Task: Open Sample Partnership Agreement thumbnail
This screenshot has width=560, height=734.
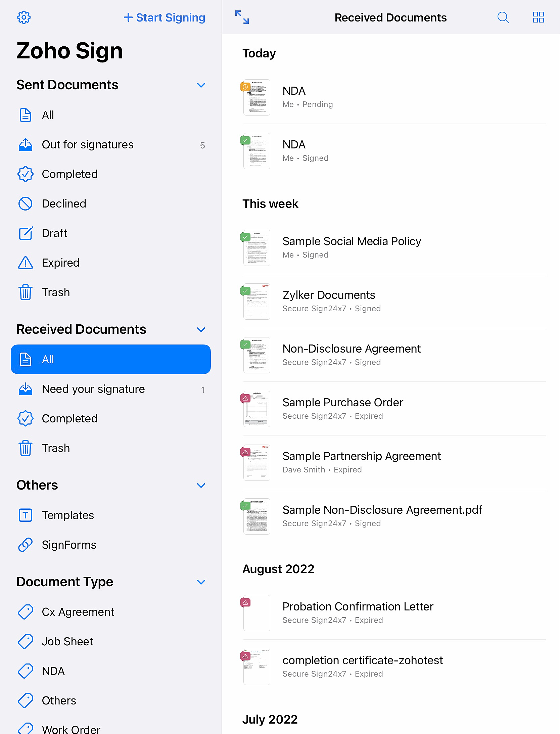Action: (257, 463)
